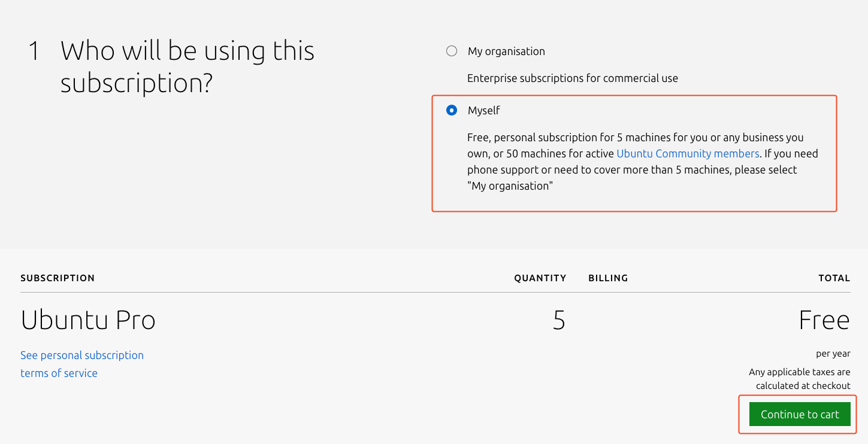
Task: Click the SUBSCRIPTION column header
Action: point(58,278)
